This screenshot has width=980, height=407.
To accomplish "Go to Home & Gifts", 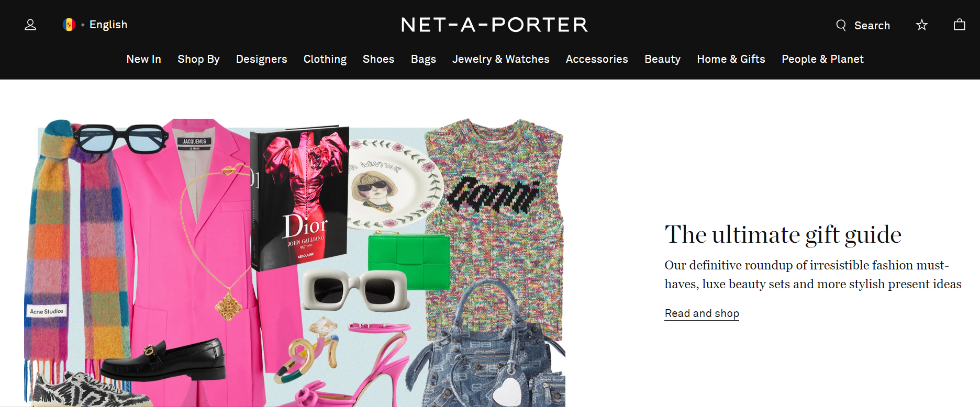I will [731, 59].
